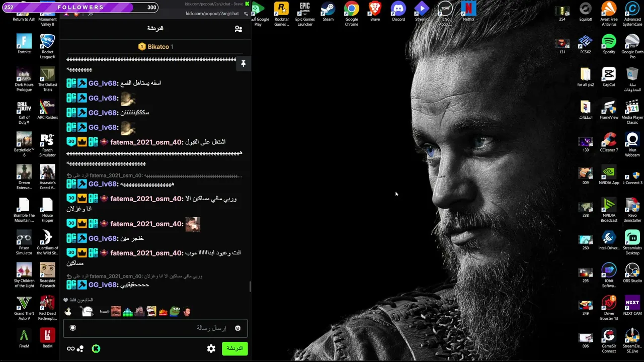The image size is (644, 362).
Task: Open the NZXT CAM shortcut
Action: 632,305
